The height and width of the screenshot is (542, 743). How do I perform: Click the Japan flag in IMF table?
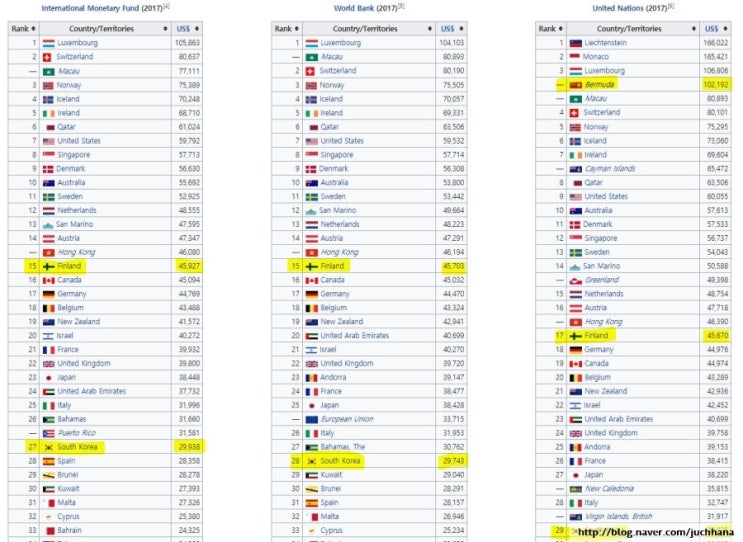[x=48, y=378]
